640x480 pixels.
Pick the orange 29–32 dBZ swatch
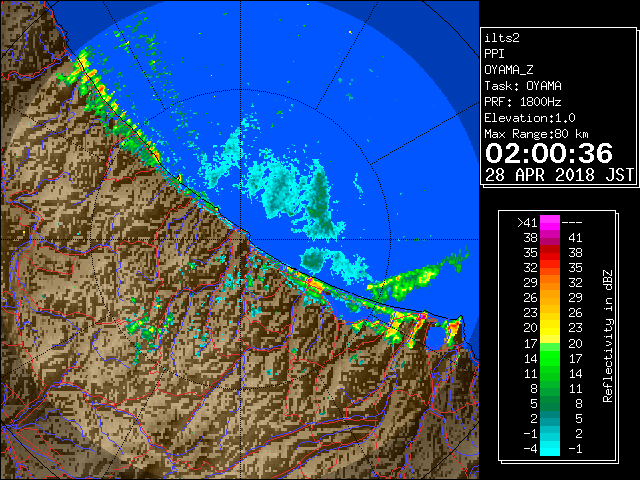(x=550, y=283)
